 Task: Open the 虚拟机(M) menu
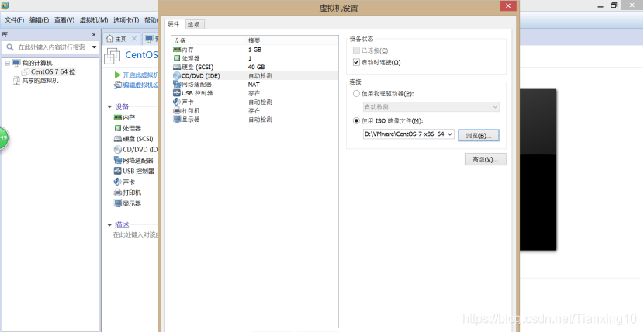click(x=94, y=19)
